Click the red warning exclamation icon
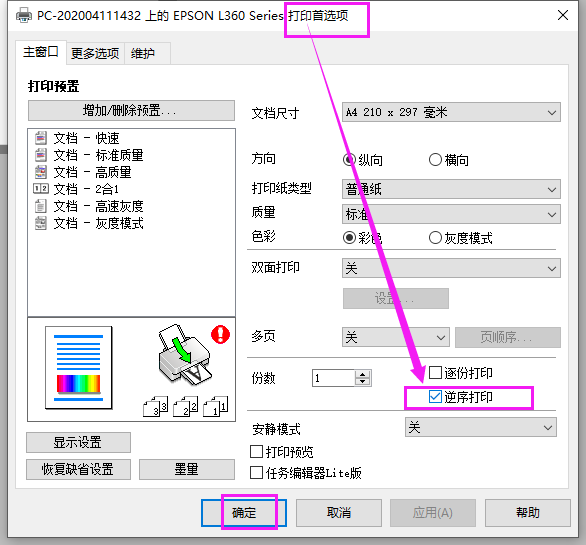The height and width of the screenshot is (545, 586). coord(220,334)
